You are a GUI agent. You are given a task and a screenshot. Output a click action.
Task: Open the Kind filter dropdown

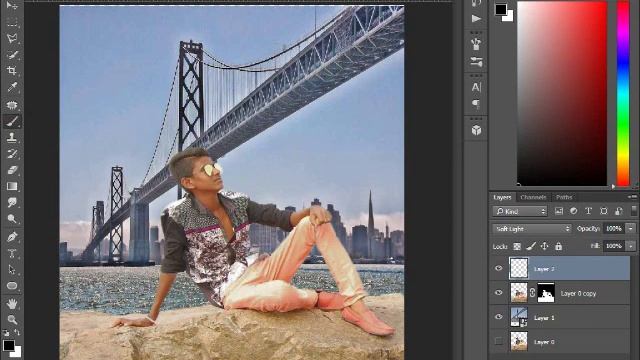point(520,211)
